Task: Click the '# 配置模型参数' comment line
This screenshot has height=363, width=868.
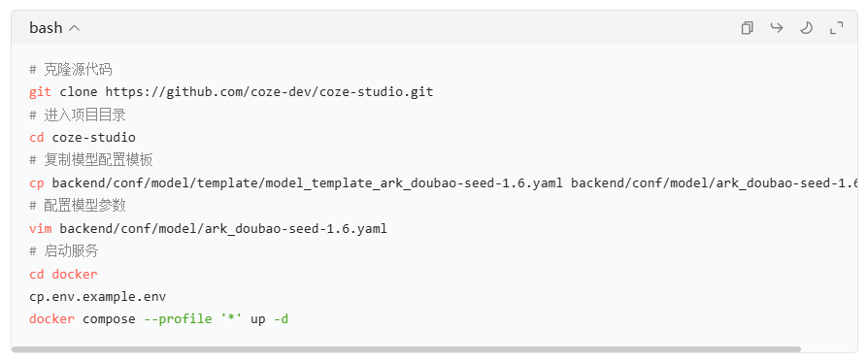Action: 78,206
